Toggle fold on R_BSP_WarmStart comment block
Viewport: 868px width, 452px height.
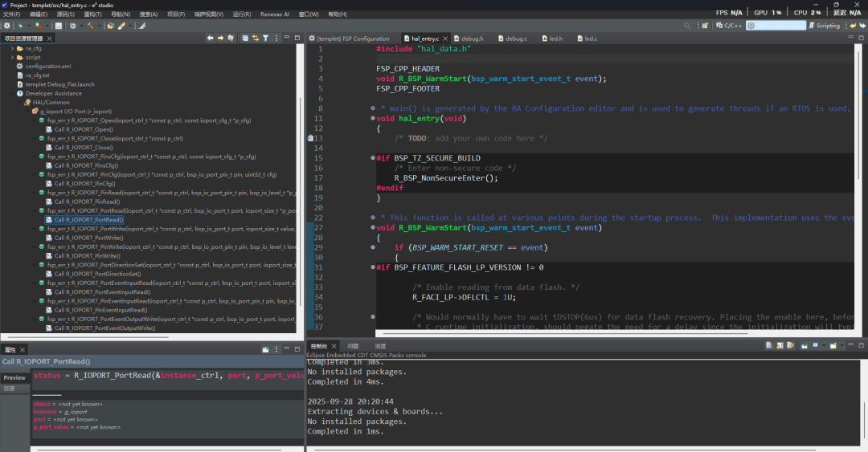click(373, 218)
